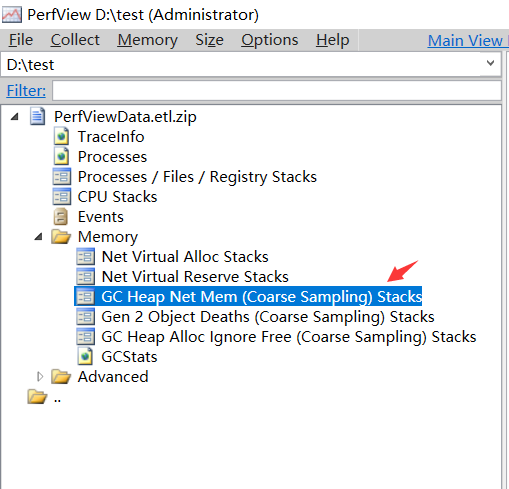Click the Main View link

click(465, 41)
